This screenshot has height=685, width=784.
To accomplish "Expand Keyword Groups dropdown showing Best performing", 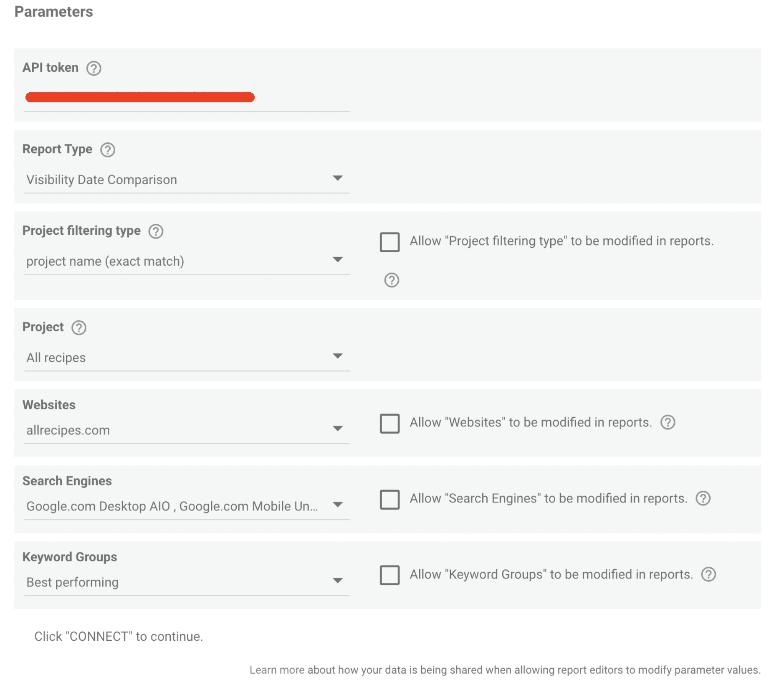I will click(187, 582).
